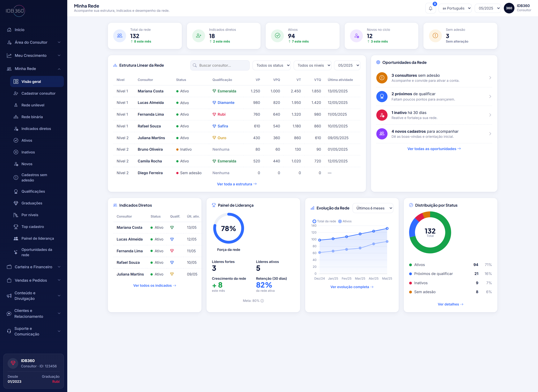Image resolution: width=538 pixels, height=392 pixels.
Task: Select Visão geral in sidebar
Action: pyautogui.click(x=37, y=82)
